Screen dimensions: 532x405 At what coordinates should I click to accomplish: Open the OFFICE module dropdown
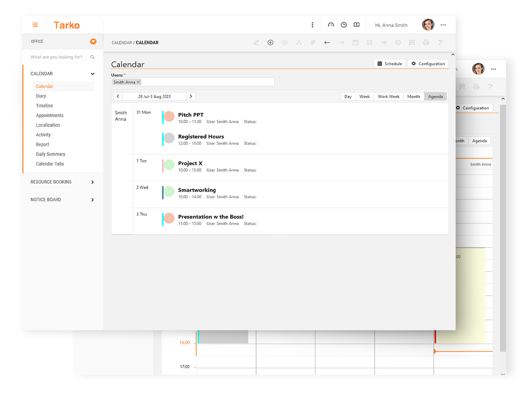(93, 42)
